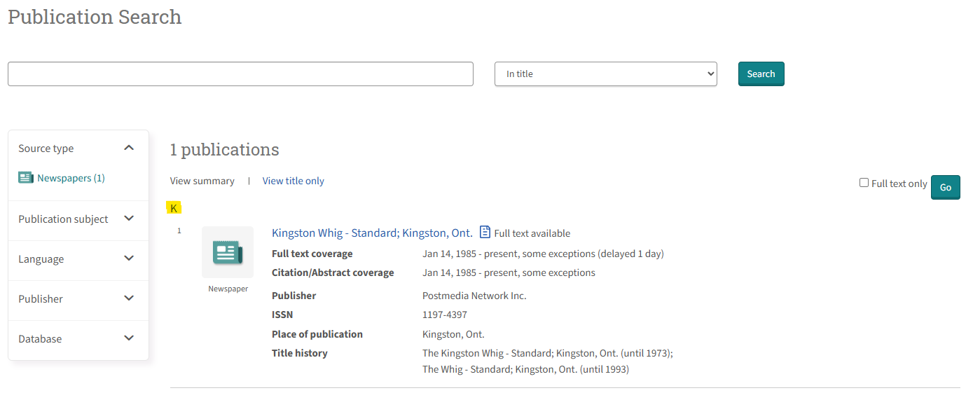The image size is (980, 407).
Task: Collapse the Source type section via its chevron
Action: tap(129, 148)
